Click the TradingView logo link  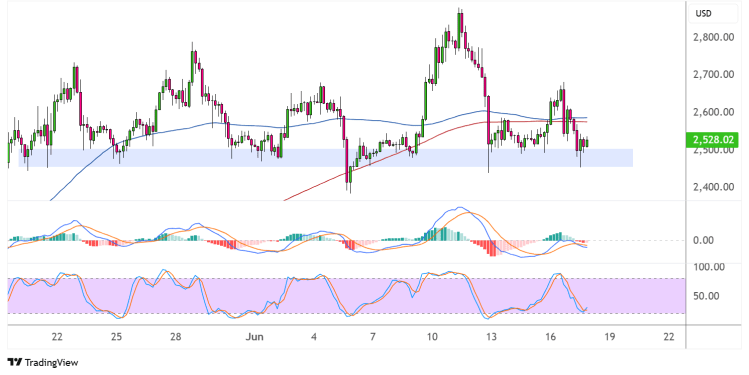[x=43, y=363]
